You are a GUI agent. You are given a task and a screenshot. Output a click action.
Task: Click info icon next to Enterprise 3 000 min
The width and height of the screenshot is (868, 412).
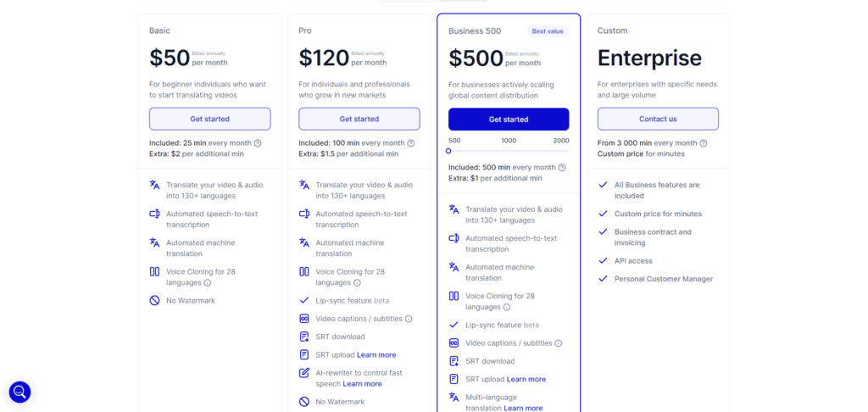click(704, 143)
